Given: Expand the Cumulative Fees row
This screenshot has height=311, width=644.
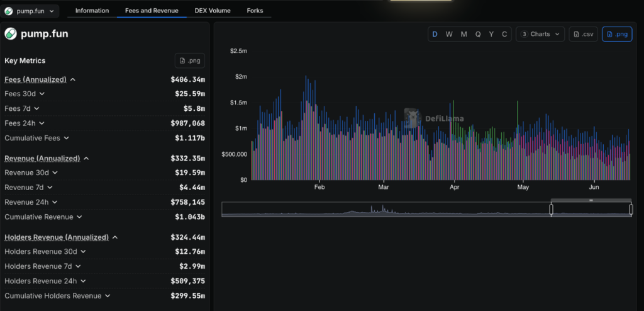Looking at the screenshot, I should (x=67, y=139).
